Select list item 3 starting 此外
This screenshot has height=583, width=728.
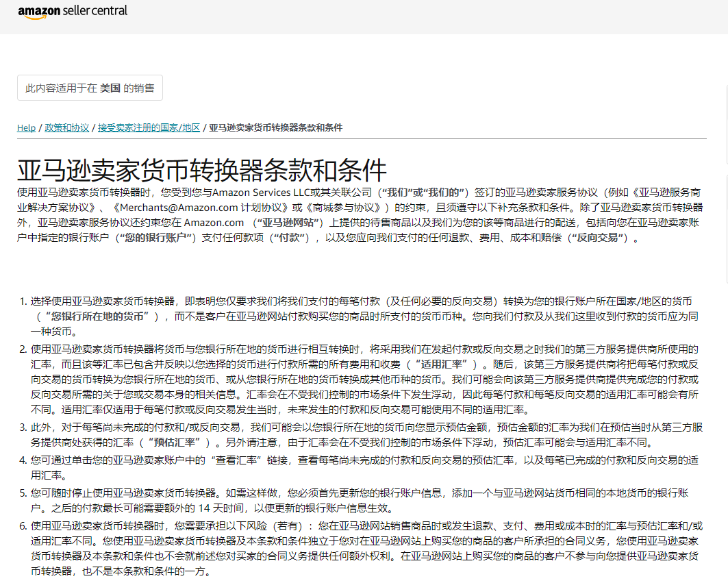[x=367, y=435]
